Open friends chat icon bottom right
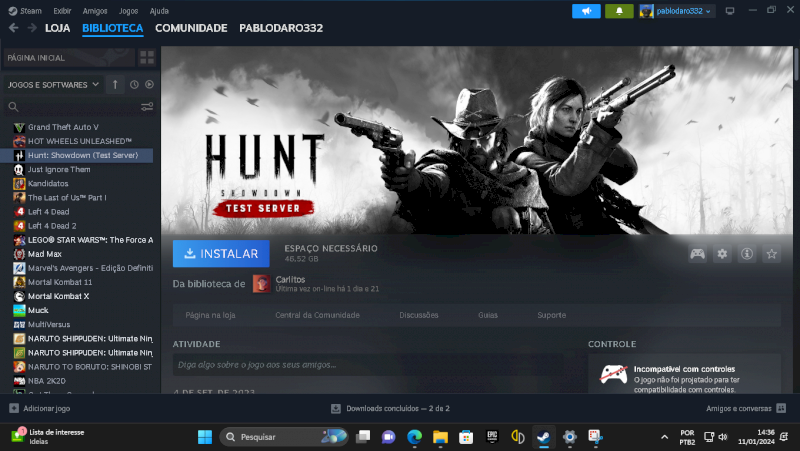The height and width of the screenshot is (451, 800). [781, 408]
